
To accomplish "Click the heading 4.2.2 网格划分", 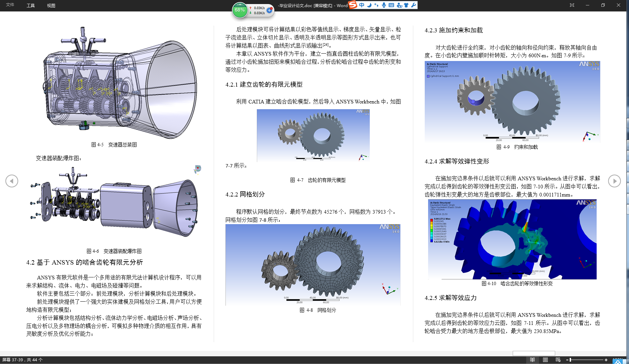I will [x=245, y=194].
